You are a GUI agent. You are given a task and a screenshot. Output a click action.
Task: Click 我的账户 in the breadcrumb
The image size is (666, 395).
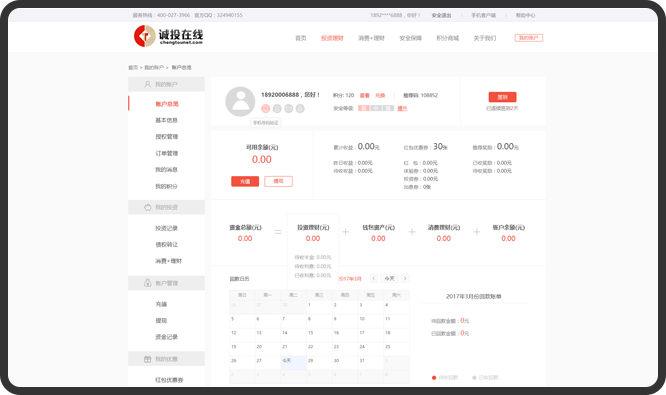(154, 68)
